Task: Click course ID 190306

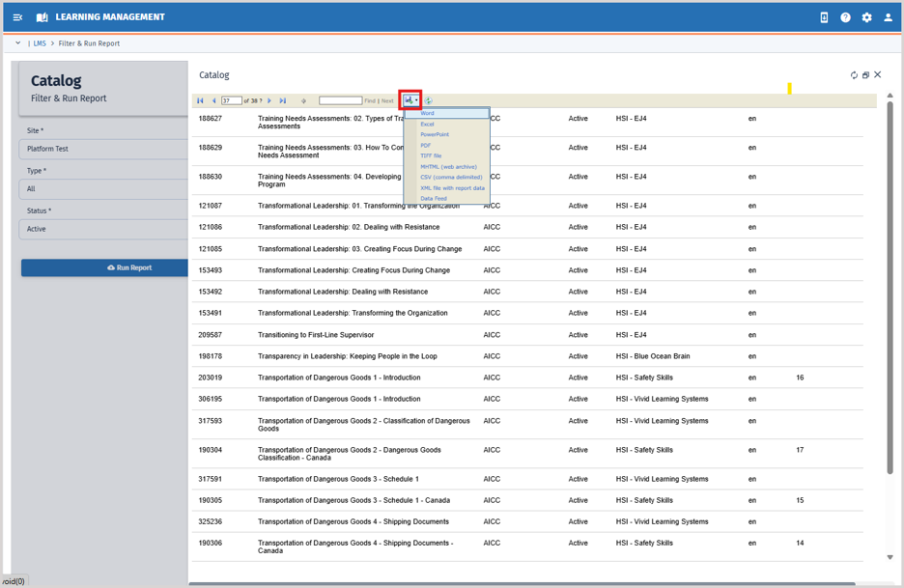Action: pyautogui.click(x=210, y=543)
